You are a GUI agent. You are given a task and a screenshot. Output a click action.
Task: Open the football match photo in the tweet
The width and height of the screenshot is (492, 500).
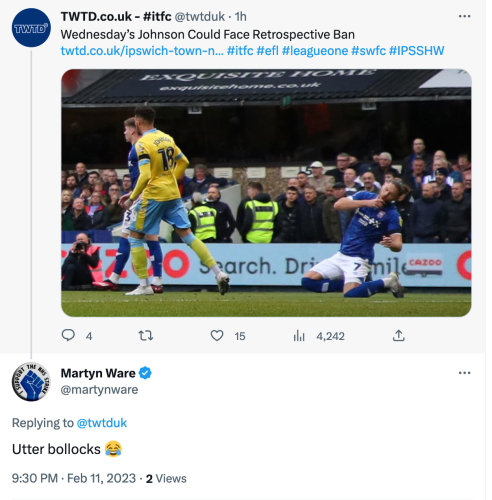(x=266, y=193)
